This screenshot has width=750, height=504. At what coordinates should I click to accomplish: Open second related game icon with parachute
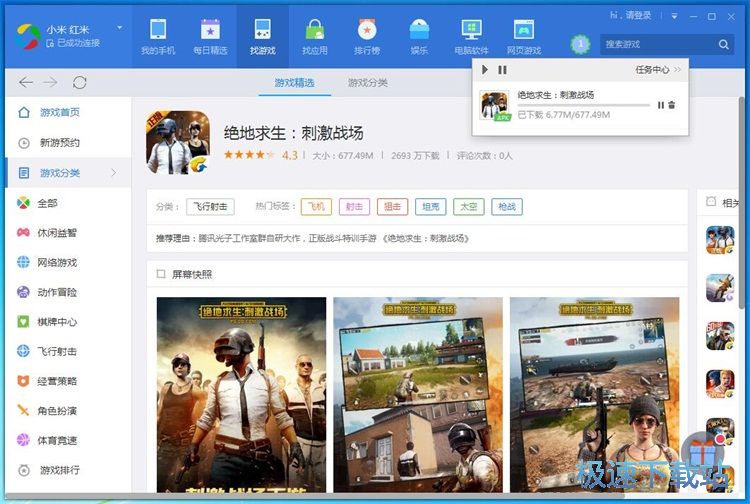[x=720, y=288]
